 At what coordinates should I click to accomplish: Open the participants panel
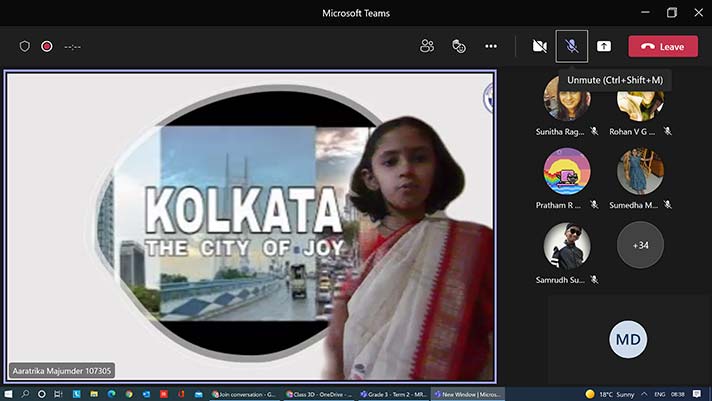tap(427, 46)
